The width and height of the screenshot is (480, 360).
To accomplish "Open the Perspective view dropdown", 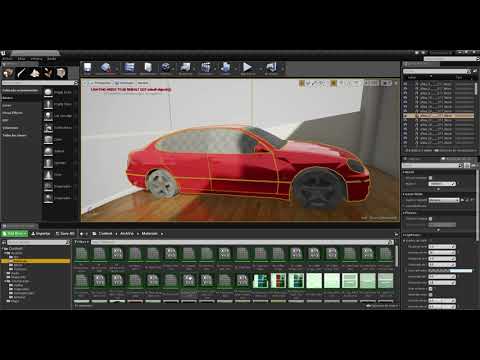I will [x=101, y=83].
